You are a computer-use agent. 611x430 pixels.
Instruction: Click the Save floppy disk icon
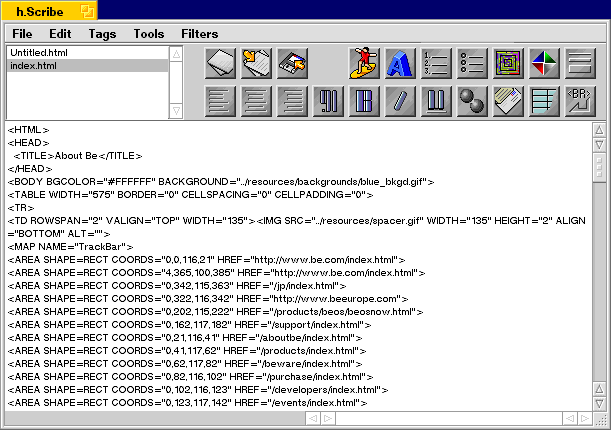[292, 63]
